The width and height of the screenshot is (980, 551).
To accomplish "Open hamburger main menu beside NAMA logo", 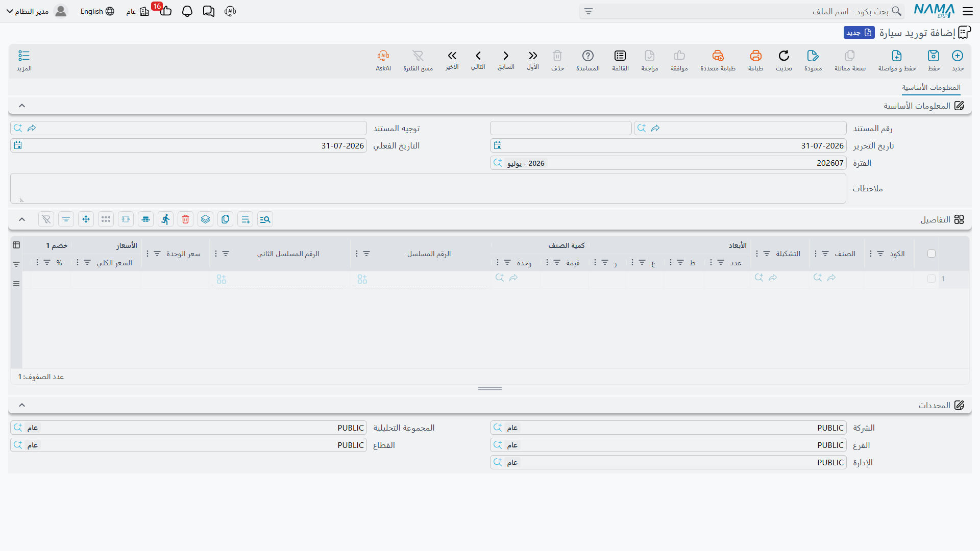I will tap(968, 11).
